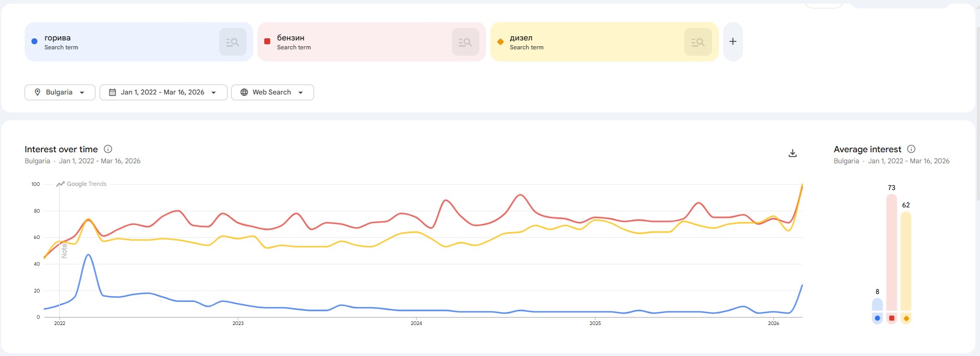Click the бензин average interest bar (73)
The height and width of the screenshot is (356, 980).
tap(891, 252)
